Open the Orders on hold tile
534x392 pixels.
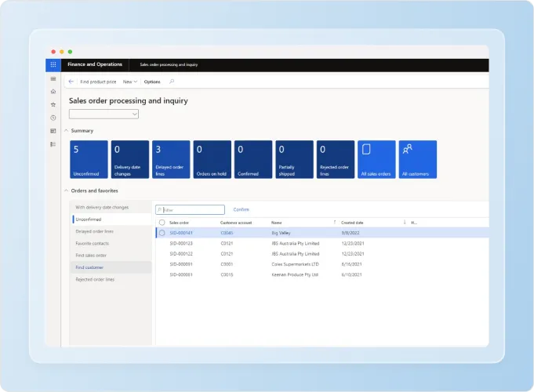213,159
